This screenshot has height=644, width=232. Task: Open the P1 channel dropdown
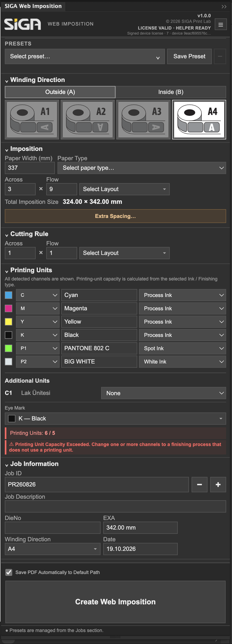pyautogui.click(x=38, y=348)
